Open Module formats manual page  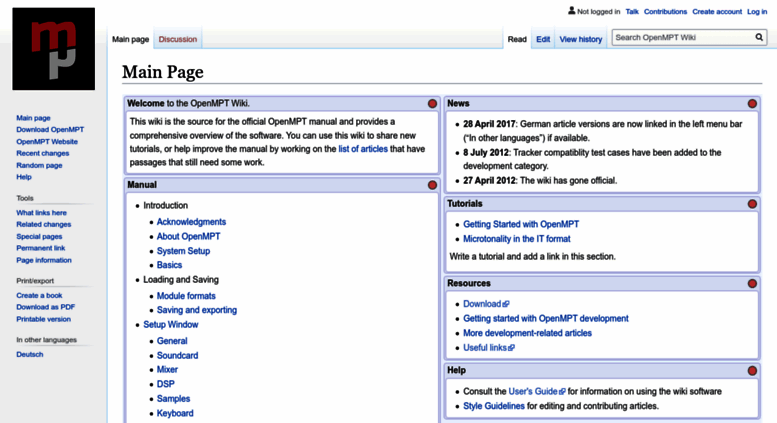pyautogui.click(x=186, y=296)
